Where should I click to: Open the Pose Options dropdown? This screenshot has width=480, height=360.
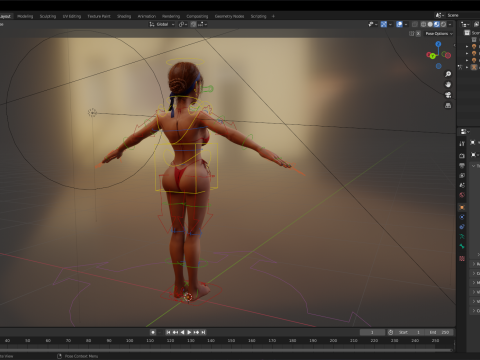439,34
